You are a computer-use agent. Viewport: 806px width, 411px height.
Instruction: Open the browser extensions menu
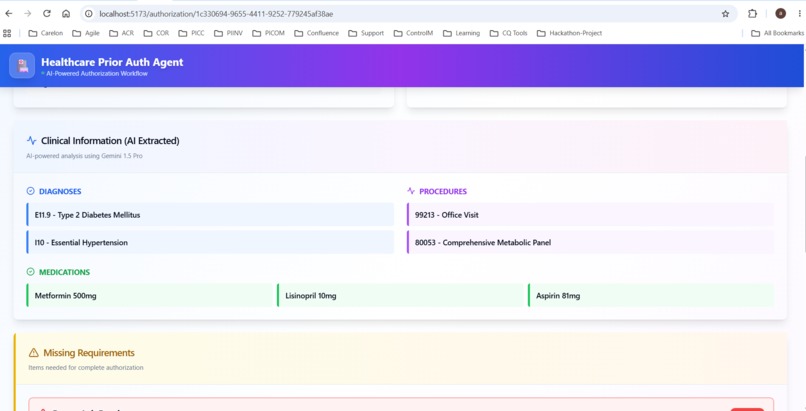point(753,14)
